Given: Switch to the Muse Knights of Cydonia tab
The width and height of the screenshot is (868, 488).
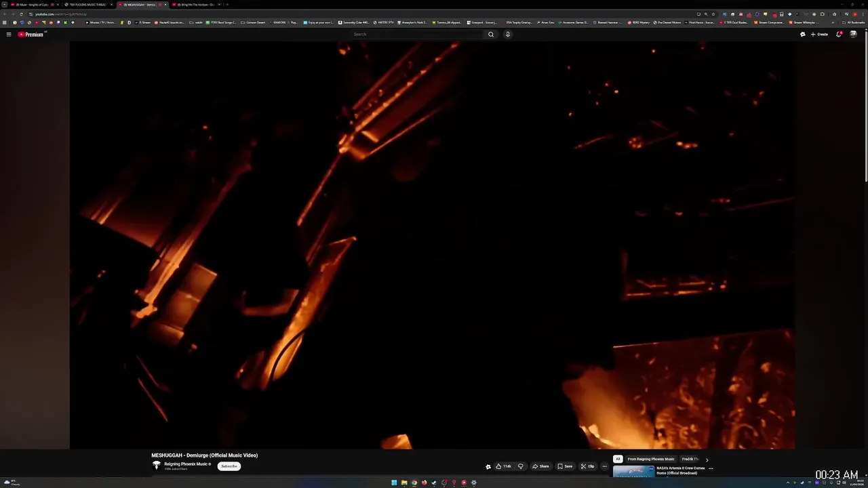Looking at the screenshot, I should coord(33,5).
